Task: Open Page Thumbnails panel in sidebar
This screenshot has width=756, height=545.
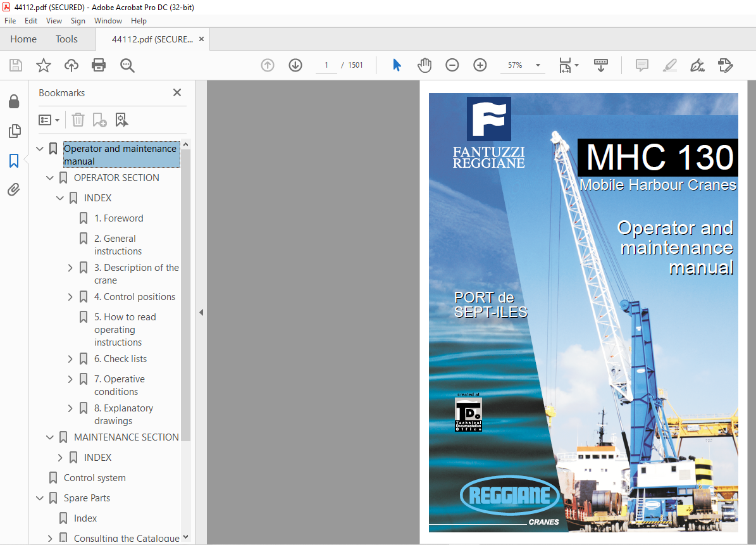Action: coord(15,130)
